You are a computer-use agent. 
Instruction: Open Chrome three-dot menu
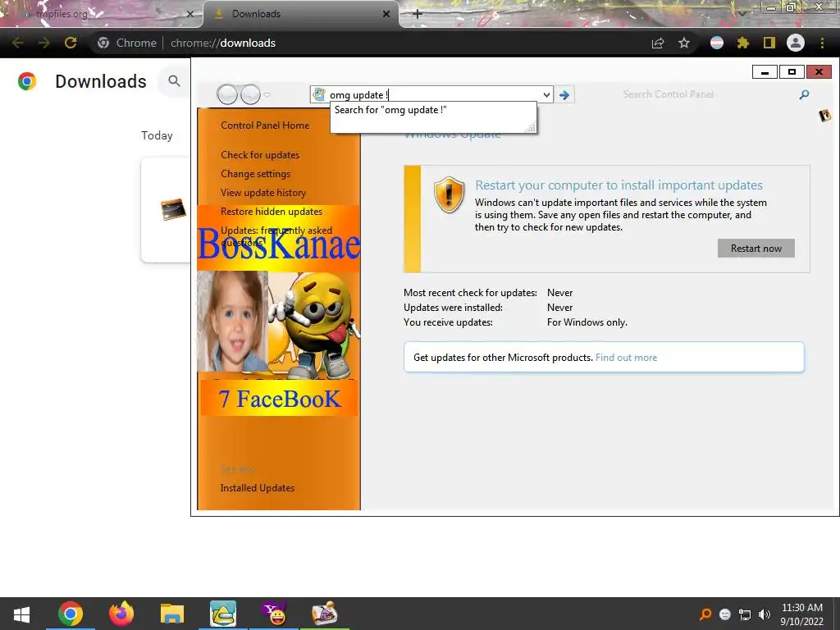click(822, 43)
